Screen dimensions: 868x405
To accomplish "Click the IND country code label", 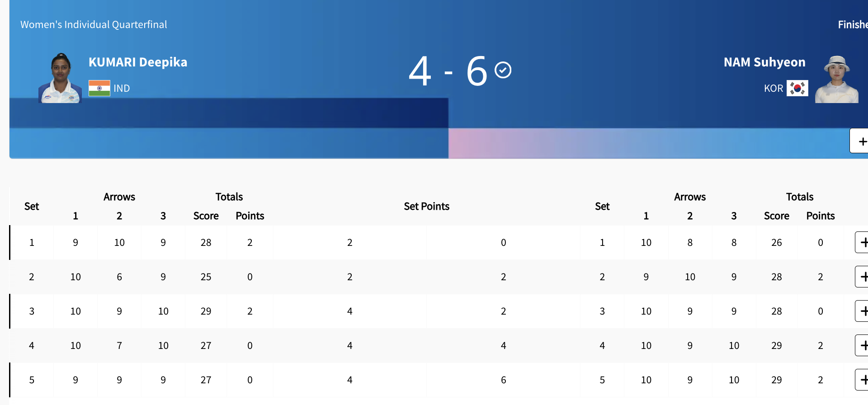I will tap(122, 88).
